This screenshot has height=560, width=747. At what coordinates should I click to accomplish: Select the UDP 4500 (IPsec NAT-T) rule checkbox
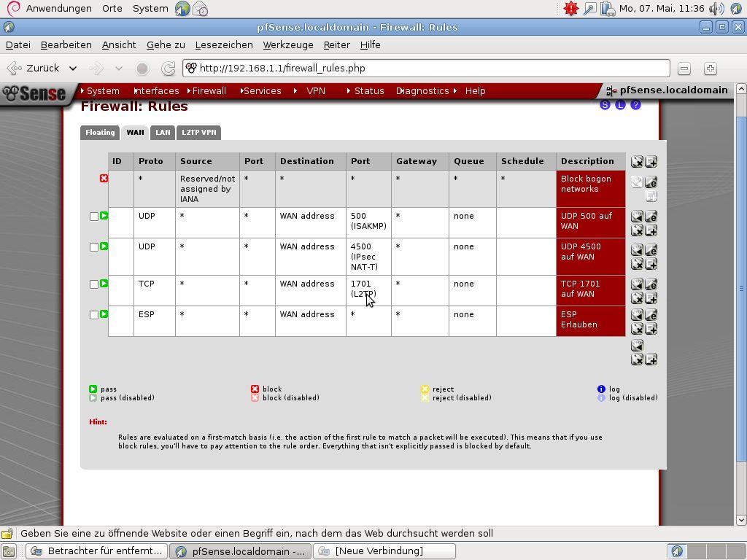click(x=94, y=247)
